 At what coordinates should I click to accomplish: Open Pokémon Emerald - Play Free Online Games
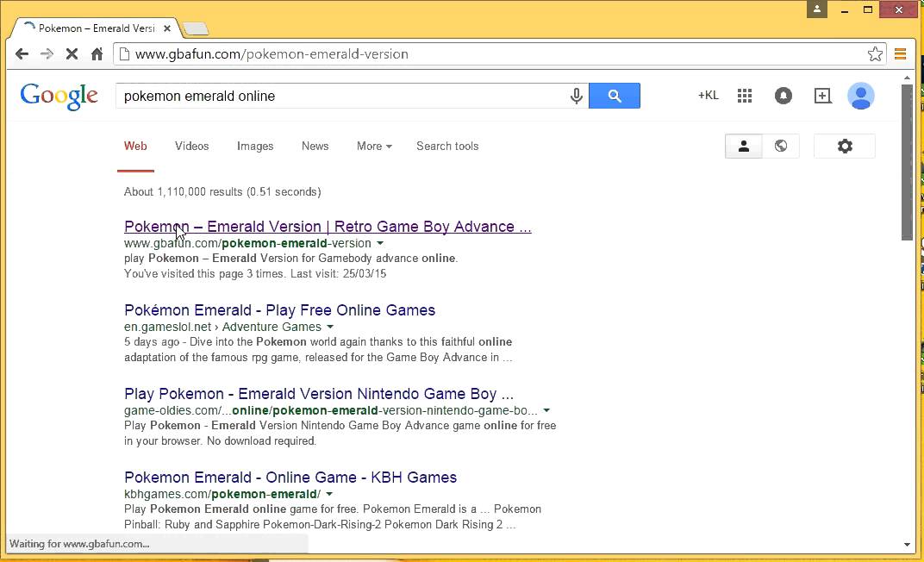280,310
